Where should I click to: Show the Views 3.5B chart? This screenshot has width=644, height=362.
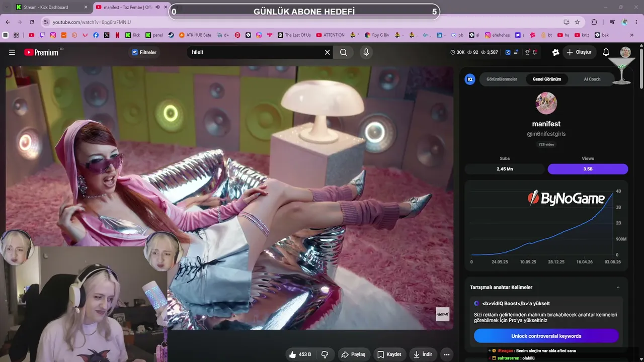588,169
